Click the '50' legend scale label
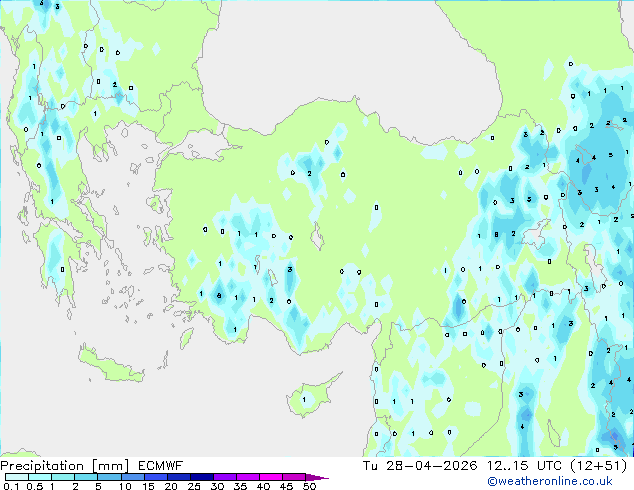Screen dimensions: 634x490 coord(309,486)
